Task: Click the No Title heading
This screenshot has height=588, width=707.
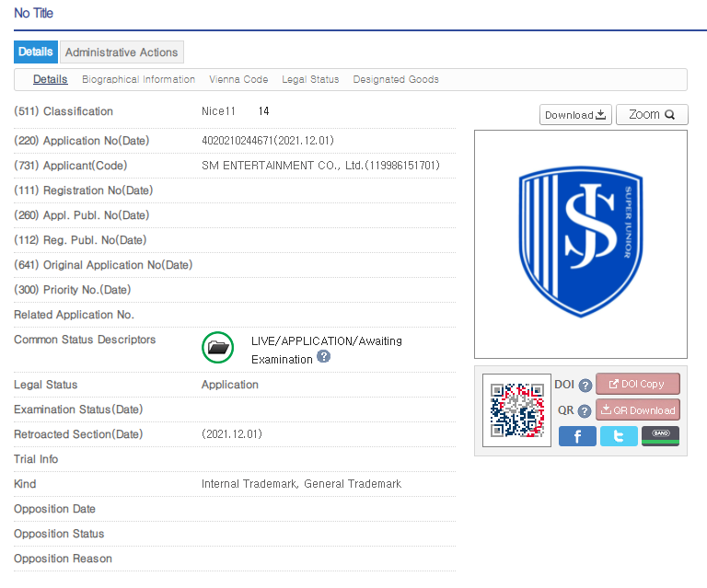Action: [33, 13]
